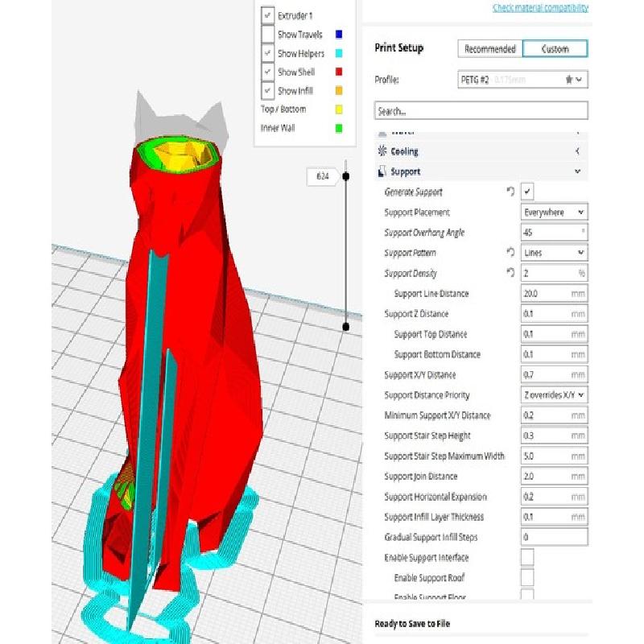Screen dimensions: 644x644
Task: Click the profile favorite star icon
Action: [569, 80]
